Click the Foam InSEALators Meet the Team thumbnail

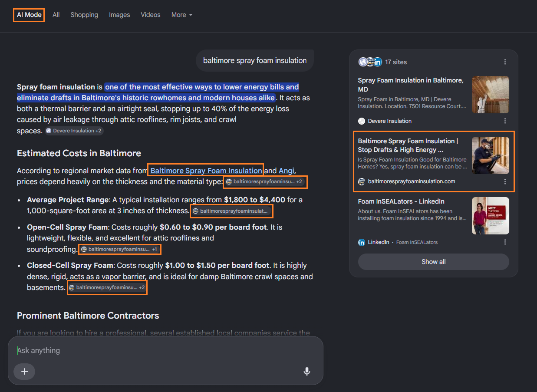(x=491, y=216)
